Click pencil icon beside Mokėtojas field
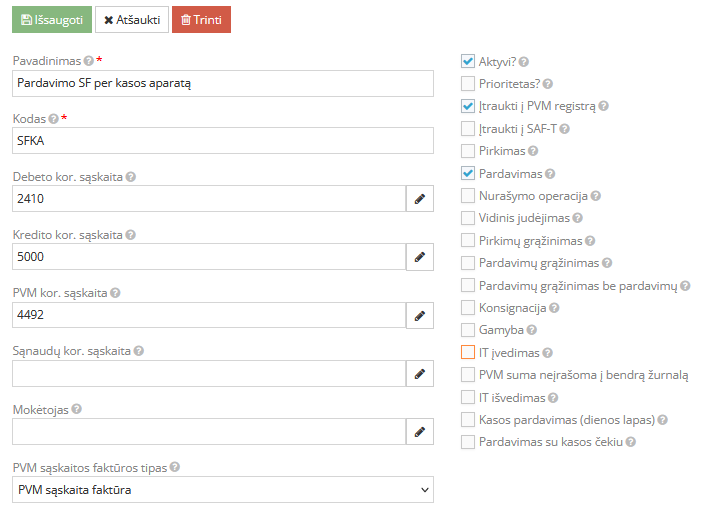Image resolution: width=702 pixels, height=511 pixels. (x=420, y=432)
